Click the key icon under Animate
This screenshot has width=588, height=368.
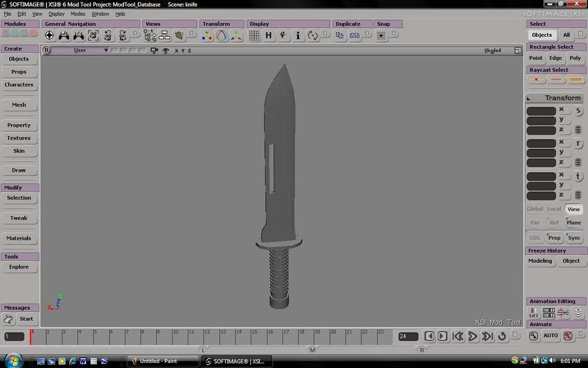click(x=533, y=336)
